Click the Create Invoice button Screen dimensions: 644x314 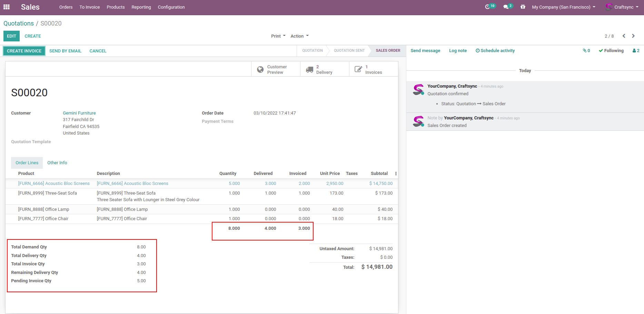coord(24,51)
